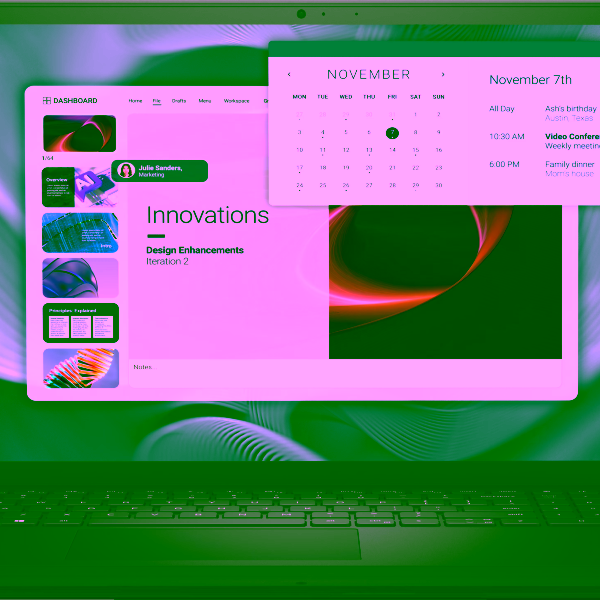Open the Menu nav item
Image resolution: width=600 pixels, height=600 pixels.
pyautogui.click(x=205, y=101)
